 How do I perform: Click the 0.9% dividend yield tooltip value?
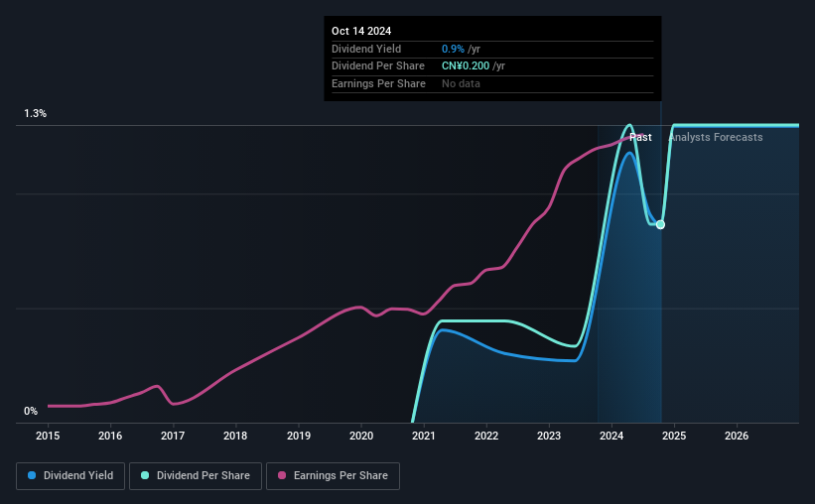click(453, 49)
